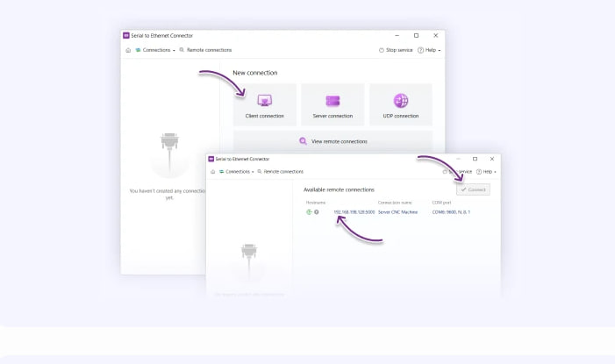Minimize the back window
615x364 pixels.
pyautogui.click(x=397, y=35)
